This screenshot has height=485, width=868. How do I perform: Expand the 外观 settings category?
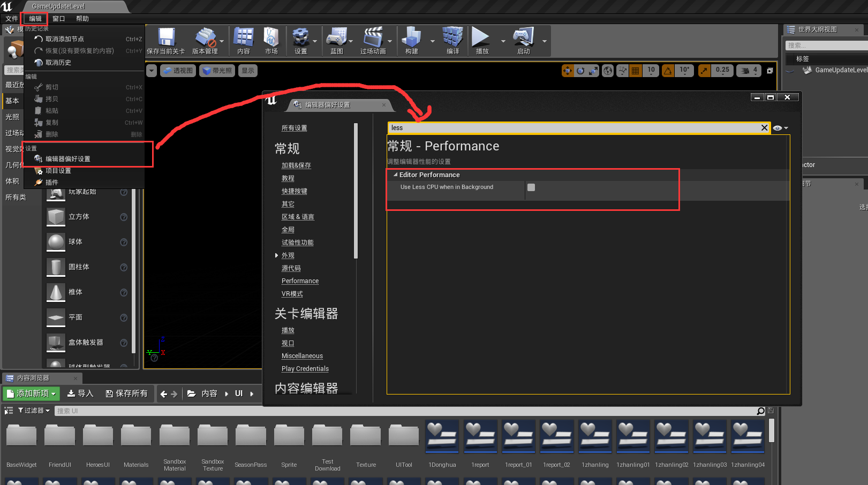pyautogui.click(x=277, y=255)
